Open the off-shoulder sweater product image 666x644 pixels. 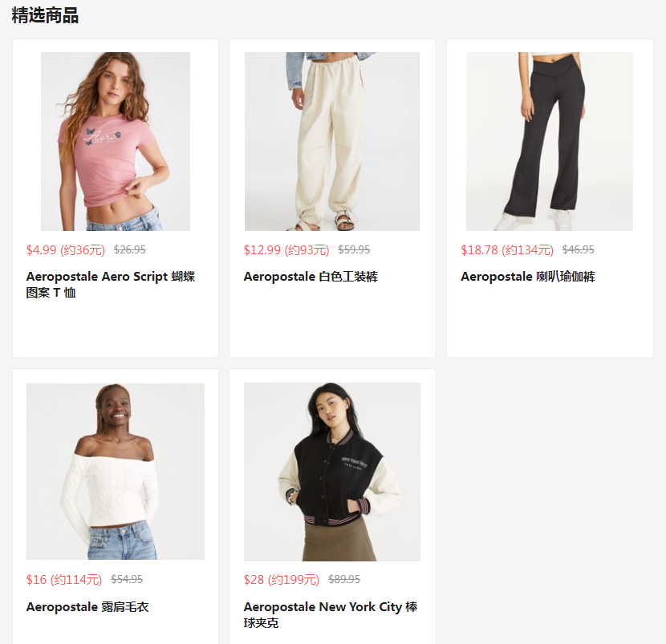tap(116, 472)
